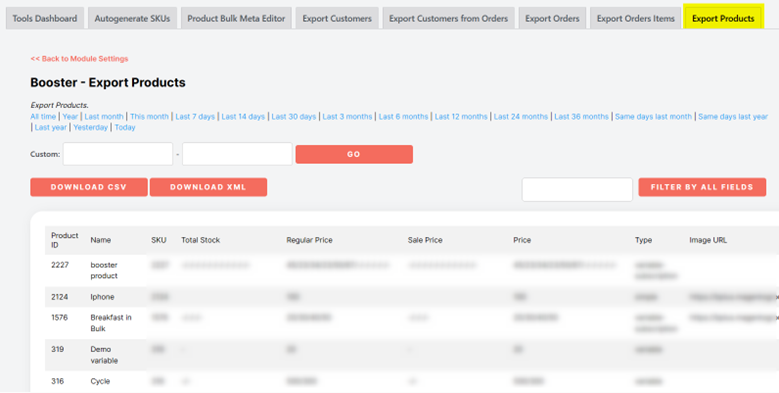Select the Cycle name cell
The height and width of the screenshot is (393, 779).
tap(100, 381)
